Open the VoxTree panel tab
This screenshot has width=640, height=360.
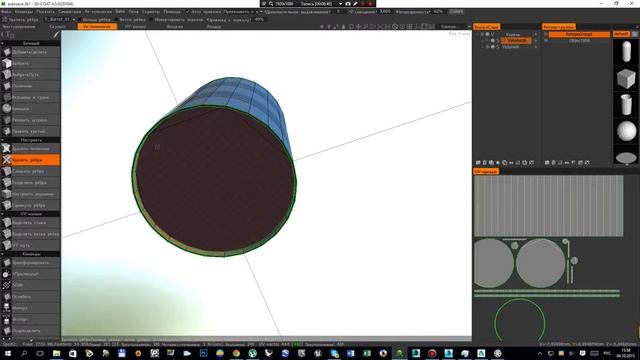pyautogui.click(x=487, y=27)
